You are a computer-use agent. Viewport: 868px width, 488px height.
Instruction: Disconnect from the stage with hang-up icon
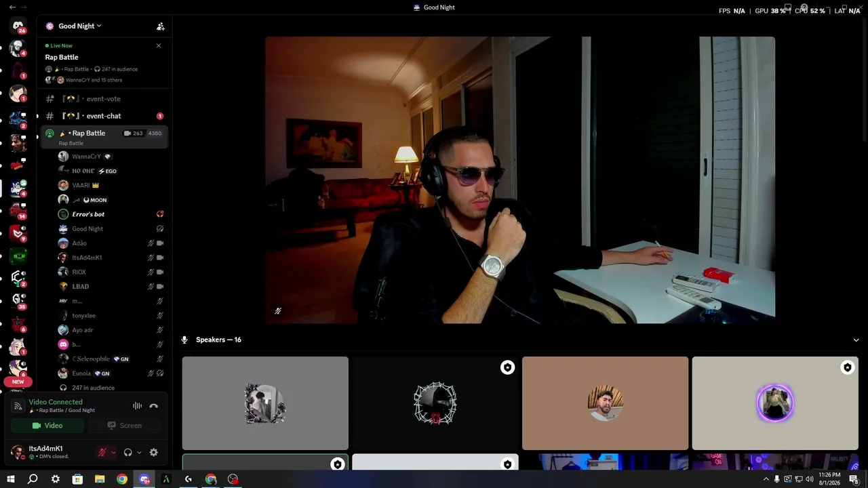(x=154, y=406)
